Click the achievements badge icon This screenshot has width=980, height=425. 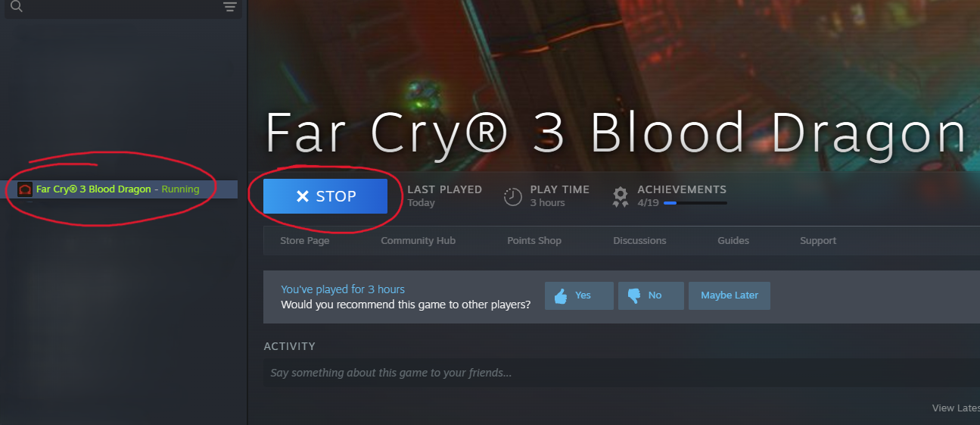click(x=621, y=197)
